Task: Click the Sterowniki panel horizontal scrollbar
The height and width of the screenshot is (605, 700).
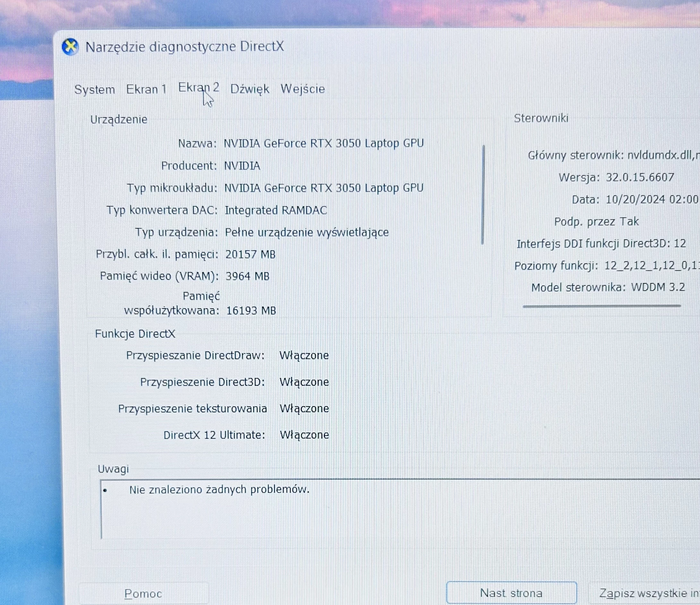Action: pos(602,306)
